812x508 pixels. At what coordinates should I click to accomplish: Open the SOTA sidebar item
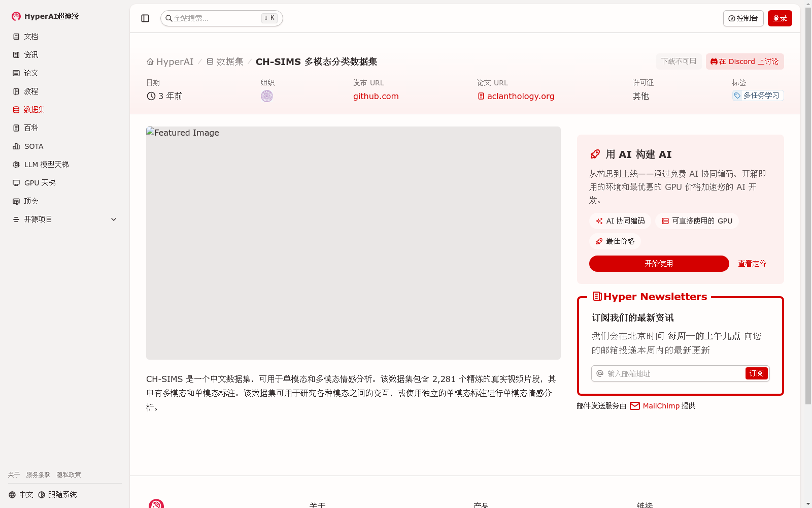pos(33,146)
